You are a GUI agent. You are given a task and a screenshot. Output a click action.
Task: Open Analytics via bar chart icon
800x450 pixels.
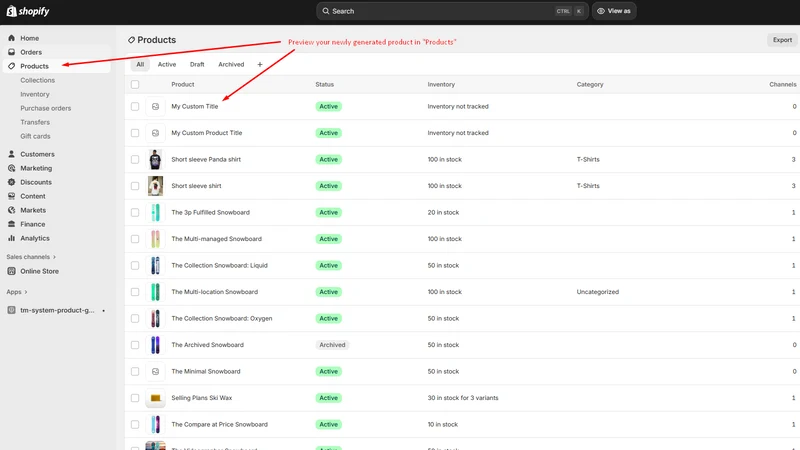pyautogui.click(x=11, y=238)
